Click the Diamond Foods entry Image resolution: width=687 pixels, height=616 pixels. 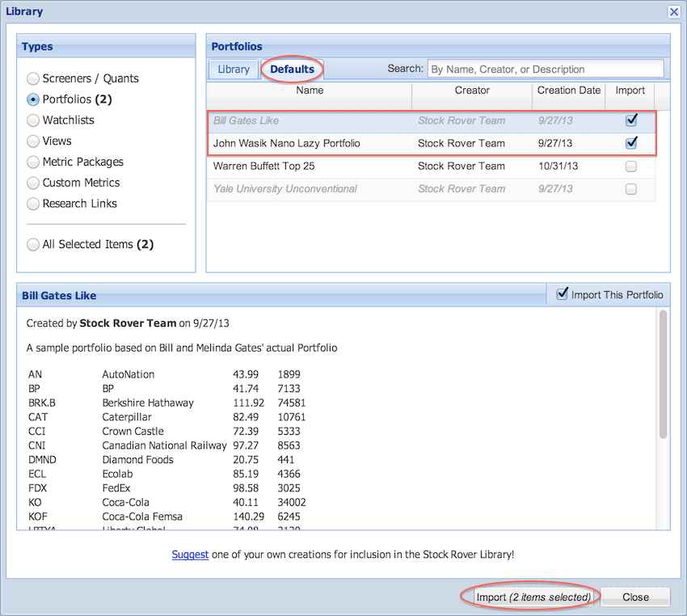137,460
